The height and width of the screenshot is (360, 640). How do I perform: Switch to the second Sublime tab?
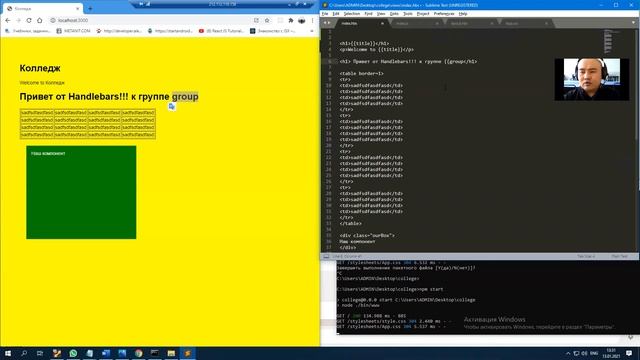(x=416, y=24)
